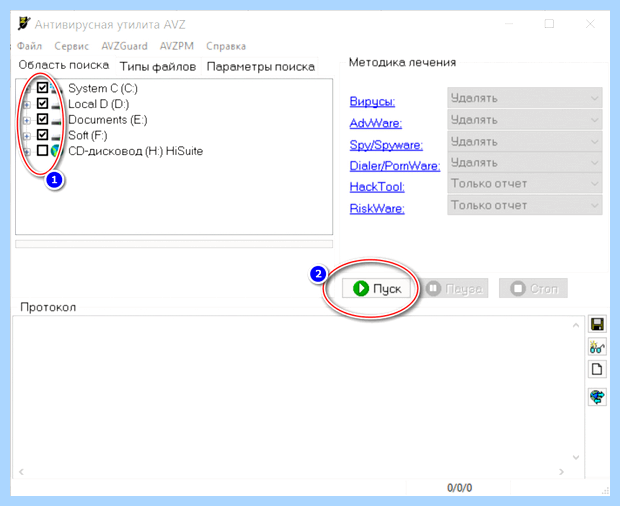
Task: Start scanning with the Пуск button
Action: pos(376,289)
